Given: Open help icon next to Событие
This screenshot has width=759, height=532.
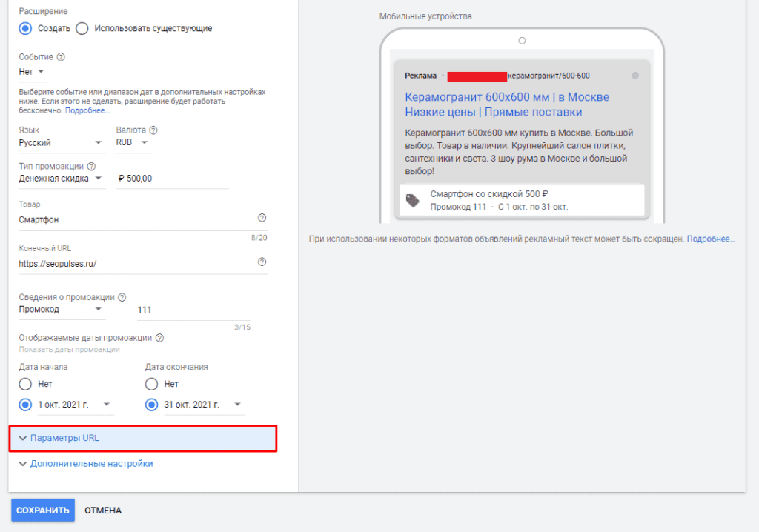Looking at the screenshot, I should click(x=61, y=57).
